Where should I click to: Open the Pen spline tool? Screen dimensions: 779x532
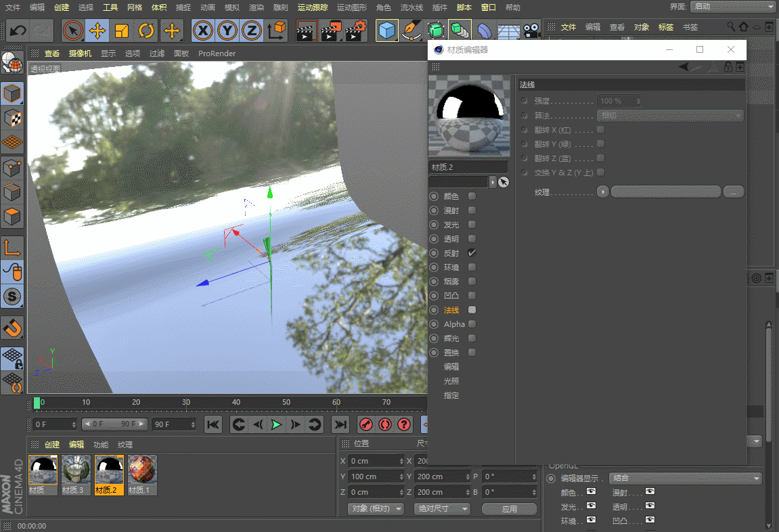(x=411, y=31)
